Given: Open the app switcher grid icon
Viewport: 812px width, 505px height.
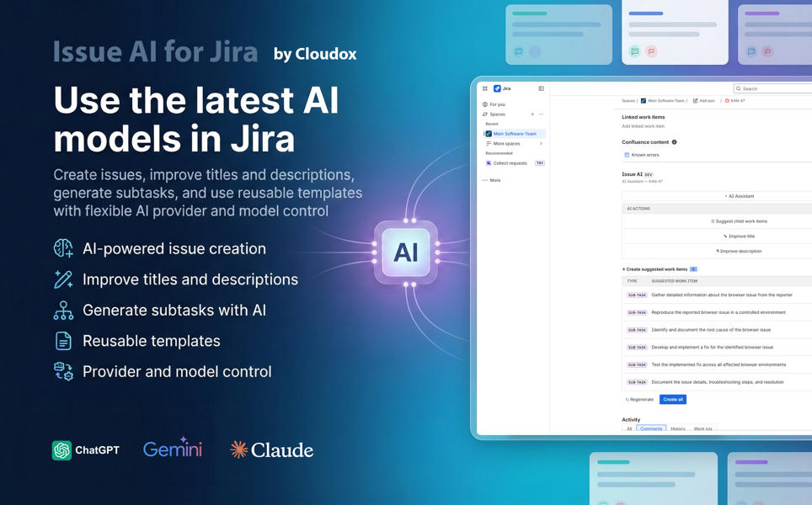Looking at the screenshot, I should (485, 88).
